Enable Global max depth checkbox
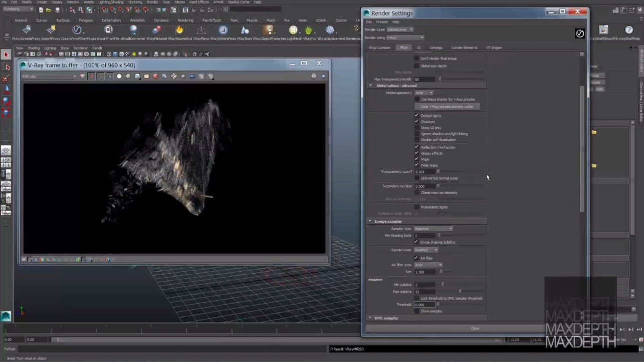Viewport: 644px width, 362px height. (x=417, y=66)
